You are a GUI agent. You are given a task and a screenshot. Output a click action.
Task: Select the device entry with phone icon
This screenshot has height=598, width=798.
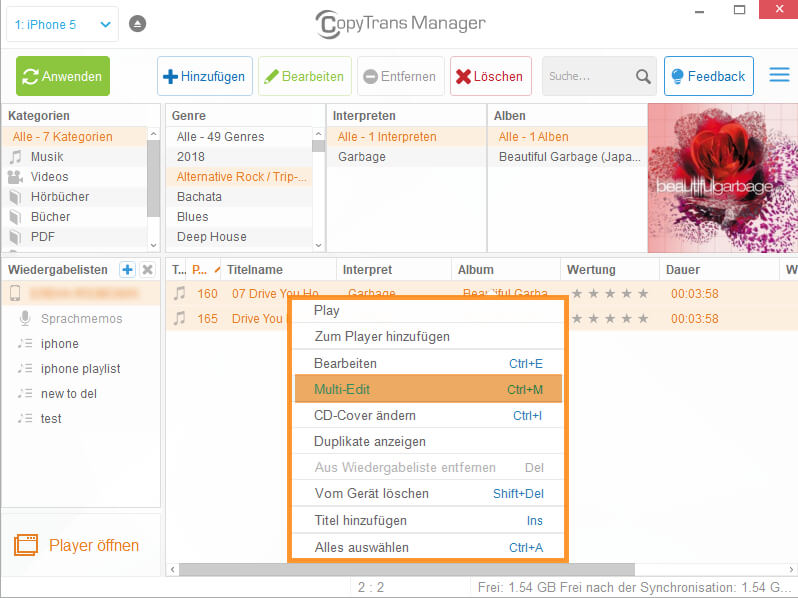[x=81, y=293]
